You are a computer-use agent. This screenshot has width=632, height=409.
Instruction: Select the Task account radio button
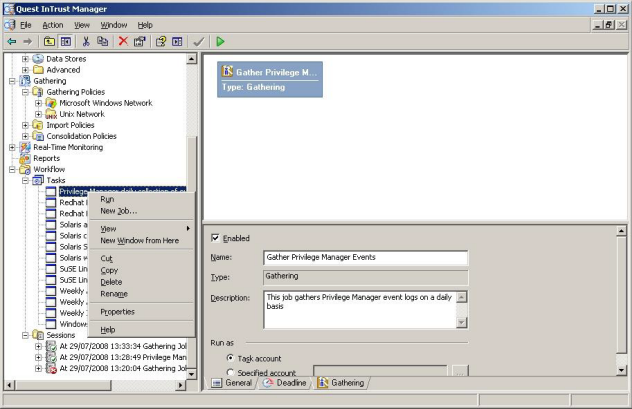click(230, 358)
